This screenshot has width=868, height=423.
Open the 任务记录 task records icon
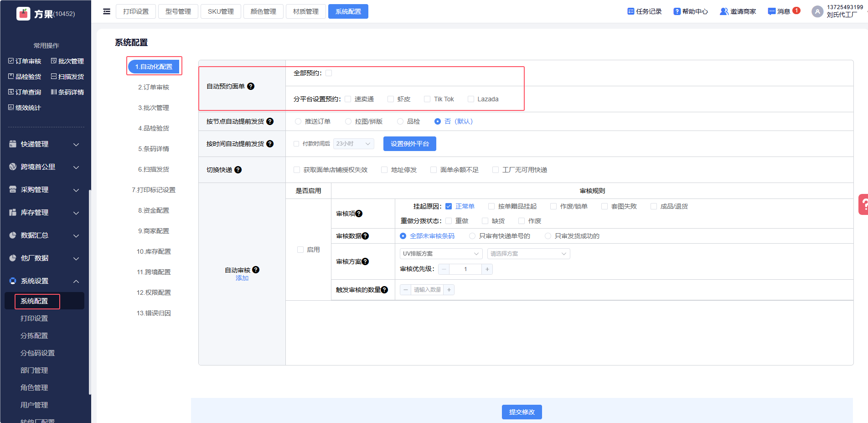coord(631,11)
